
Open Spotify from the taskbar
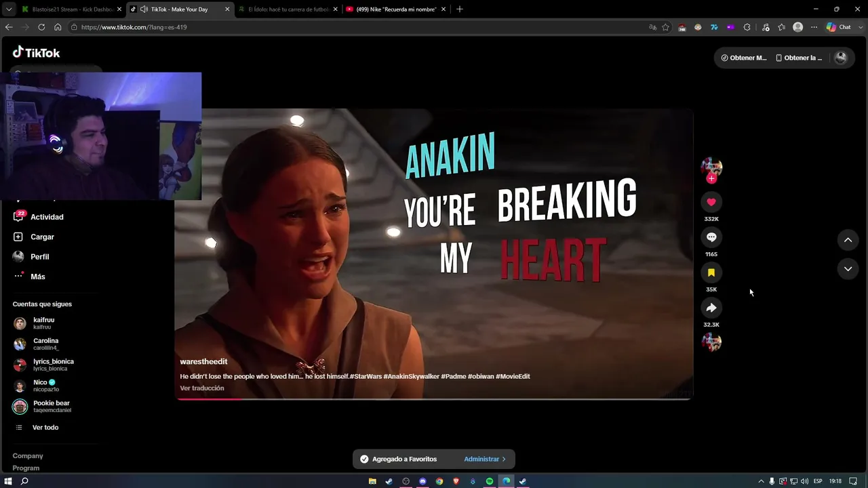click(x=490, y=481)
